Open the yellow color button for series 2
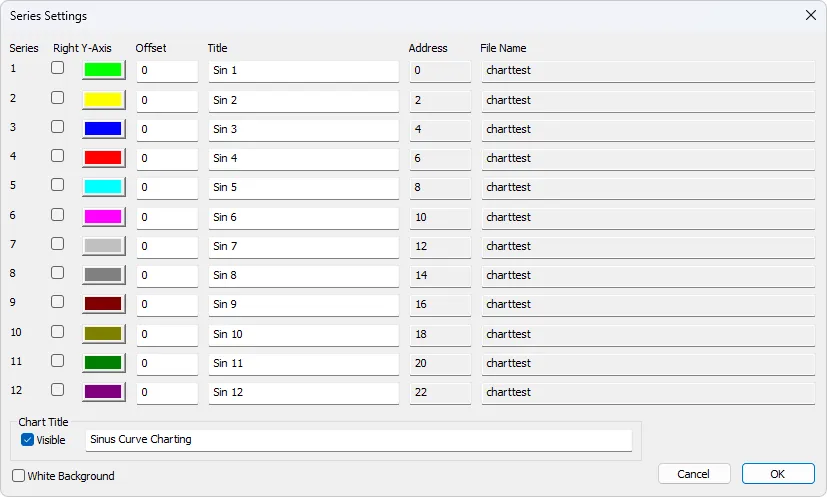Viewport: 827px width, 497px height. (103, 100)
